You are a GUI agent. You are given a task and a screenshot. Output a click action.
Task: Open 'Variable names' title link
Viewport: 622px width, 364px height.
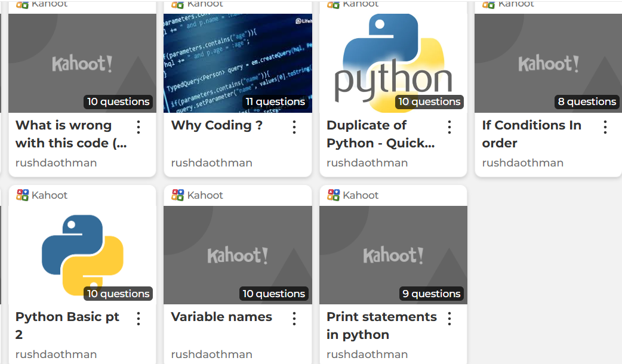point(221,317)
